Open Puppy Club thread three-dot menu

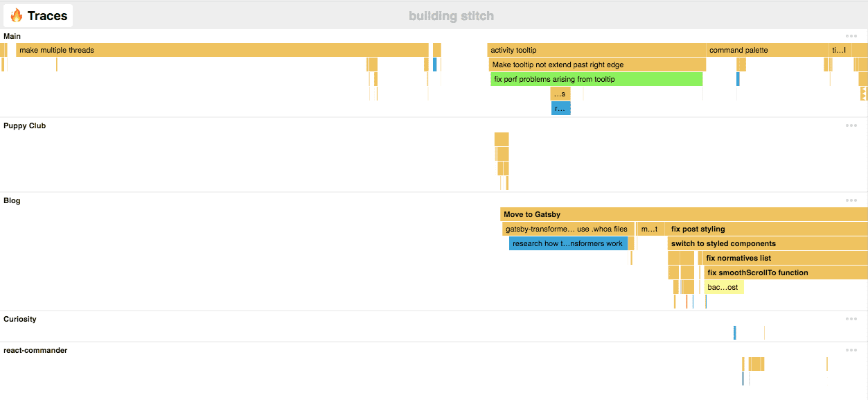pos(851,125)
